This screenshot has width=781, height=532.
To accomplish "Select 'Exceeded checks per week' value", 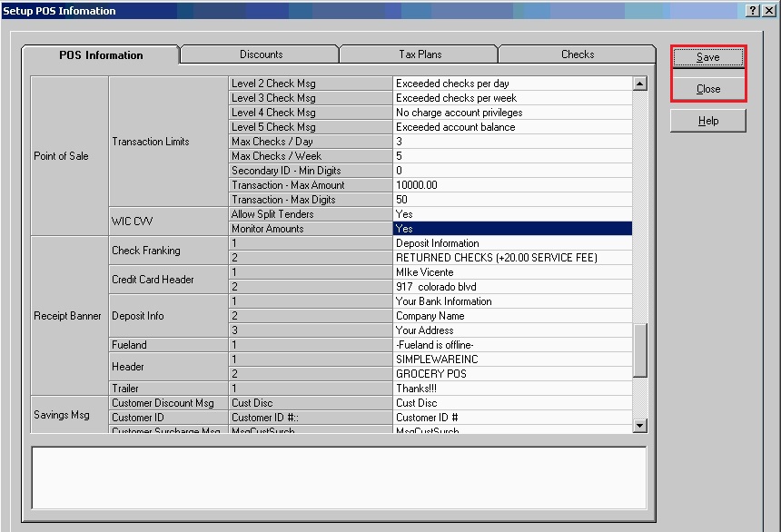I will click(512, 98).
